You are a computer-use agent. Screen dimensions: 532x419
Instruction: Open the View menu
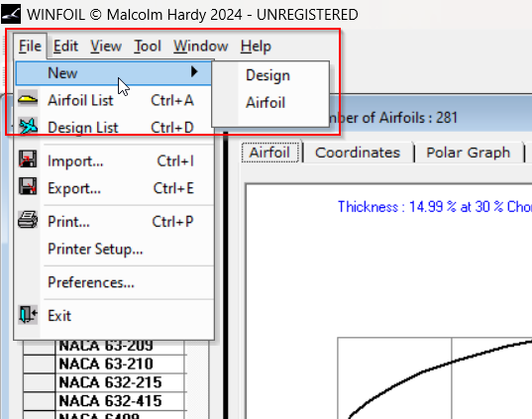click(x=106, y=46)
